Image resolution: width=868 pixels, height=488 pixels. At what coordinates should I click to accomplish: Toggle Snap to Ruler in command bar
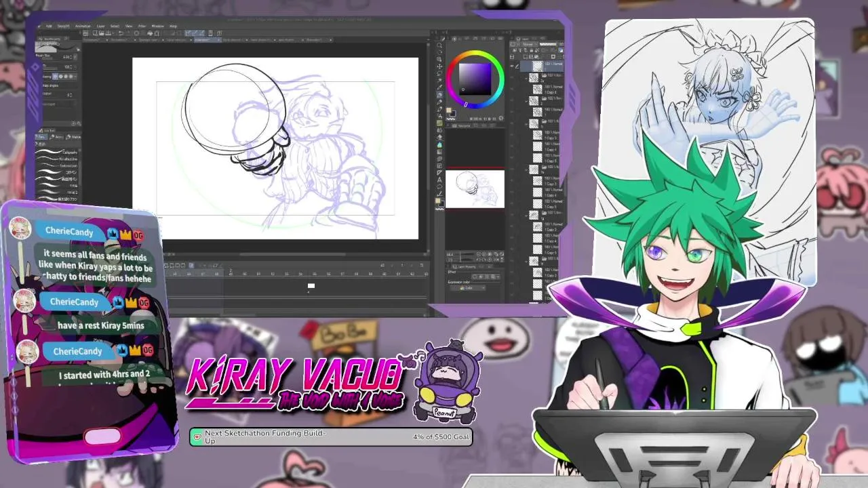tap(189, 33)
